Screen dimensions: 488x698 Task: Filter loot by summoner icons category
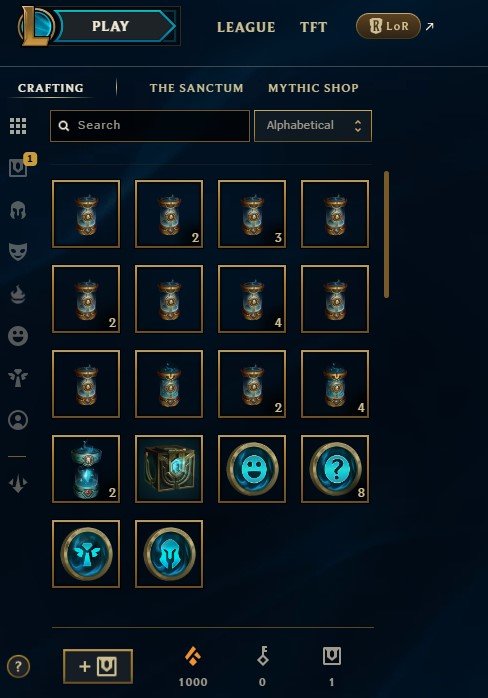pyautogui.click(x=18, y=420)
